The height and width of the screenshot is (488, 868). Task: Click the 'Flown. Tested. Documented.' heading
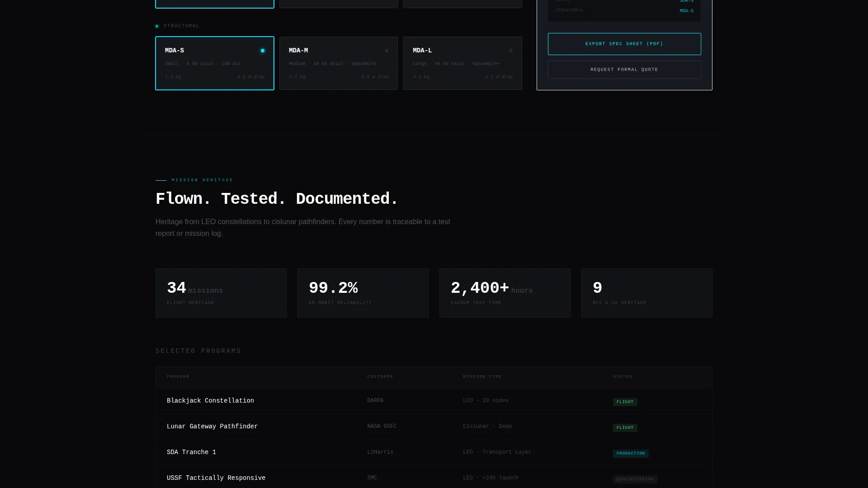pos(277,199)
